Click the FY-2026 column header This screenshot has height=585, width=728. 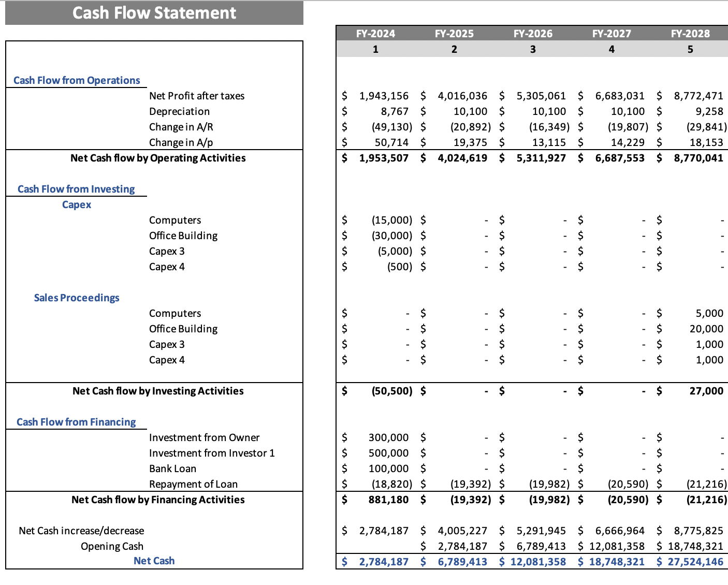tap(533, 33)
